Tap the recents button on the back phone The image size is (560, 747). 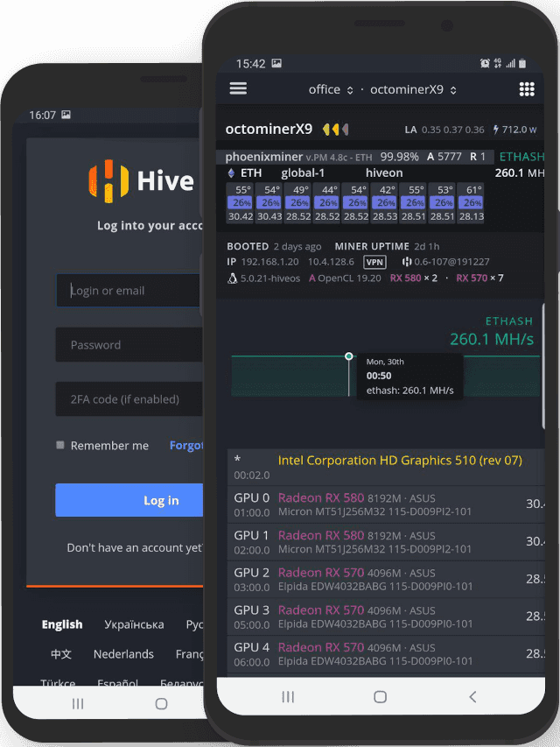pyautogui.click(x=78, y=703)
